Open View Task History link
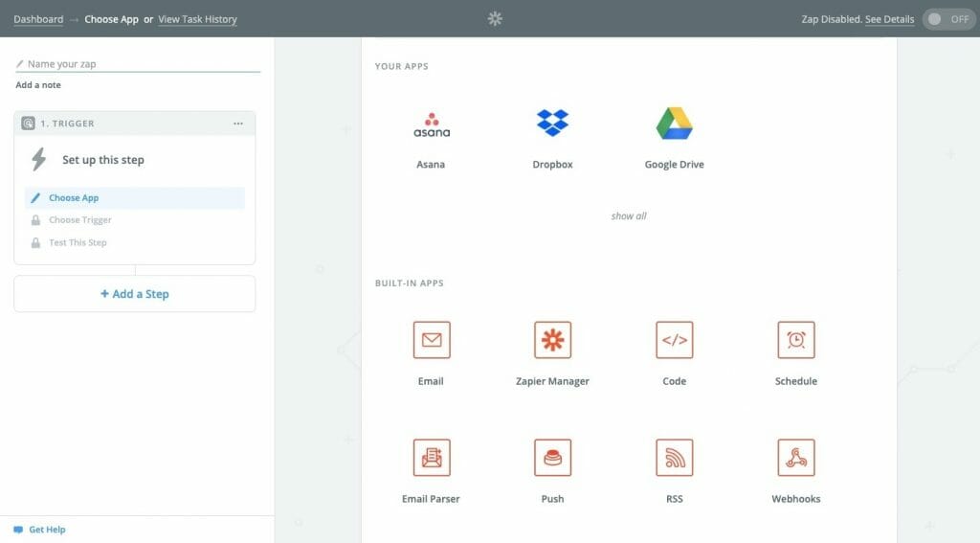 tap(197, 19)
